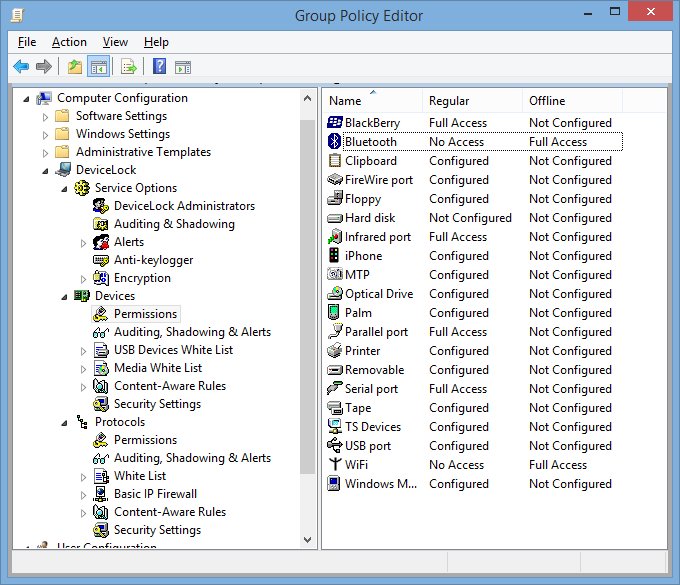This screenshot has width=680, height=585.
Task: Click the Tape device icon
Action: 334,408
